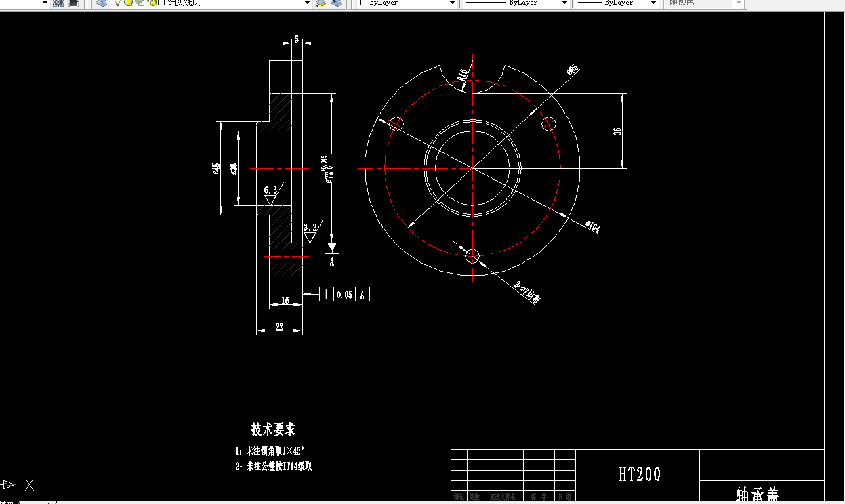This screenshot has height=504, width=845.
Task: Toggle the sun icon to freeze the layer
Action: 128,3
